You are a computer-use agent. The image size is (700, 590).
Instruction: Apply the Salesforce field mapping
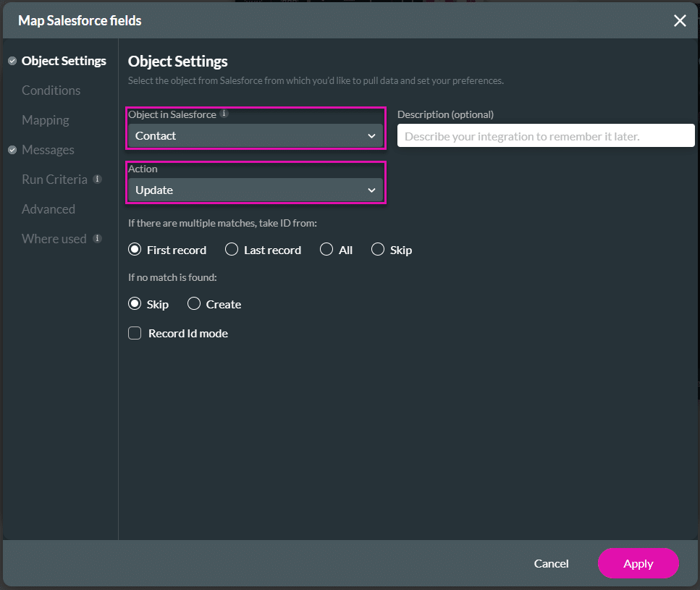[638, 563]
